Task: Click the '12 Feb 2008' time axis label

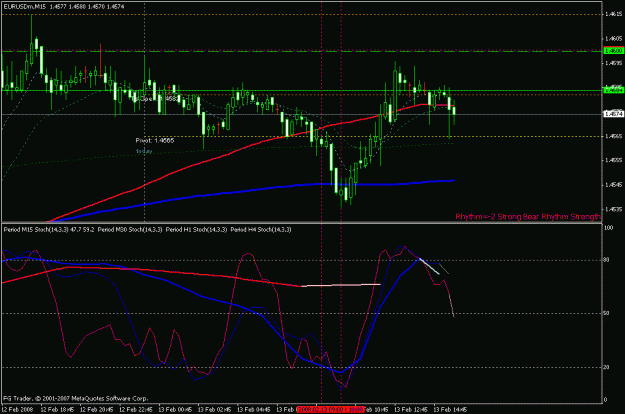Action: [17, 410]
